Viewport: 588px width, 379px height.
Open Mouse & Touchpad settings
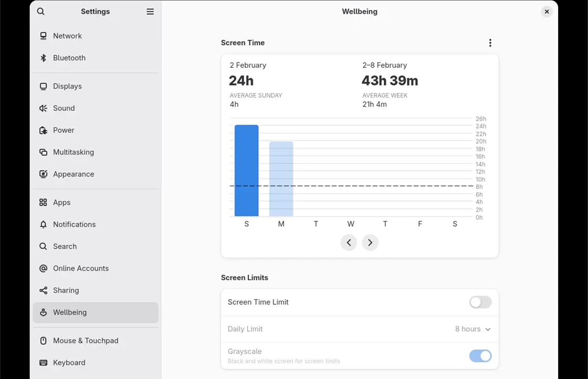click(96, 341)
